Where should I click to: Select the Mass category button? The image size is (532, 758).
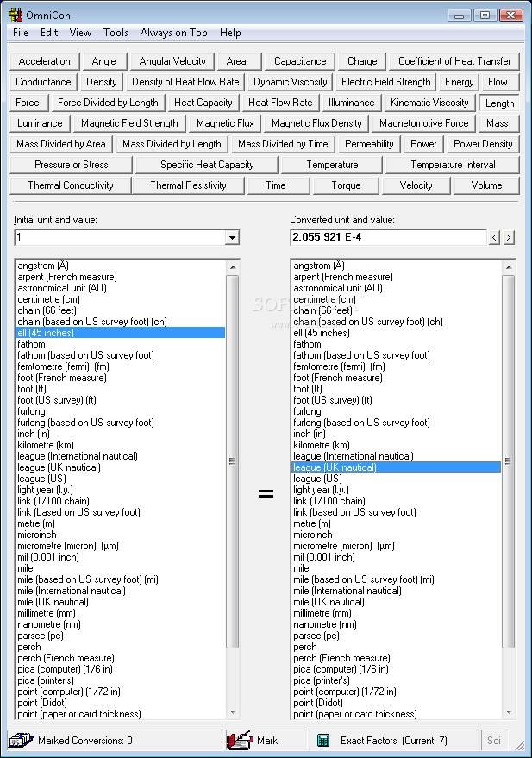click(x=498, y=124)
